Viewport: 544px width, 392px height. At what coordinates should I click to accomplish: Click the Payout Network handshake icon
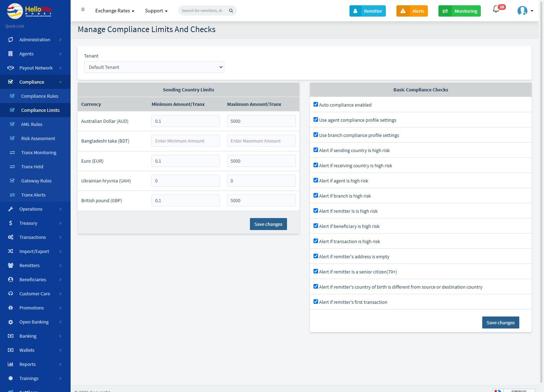pos(11,68)
